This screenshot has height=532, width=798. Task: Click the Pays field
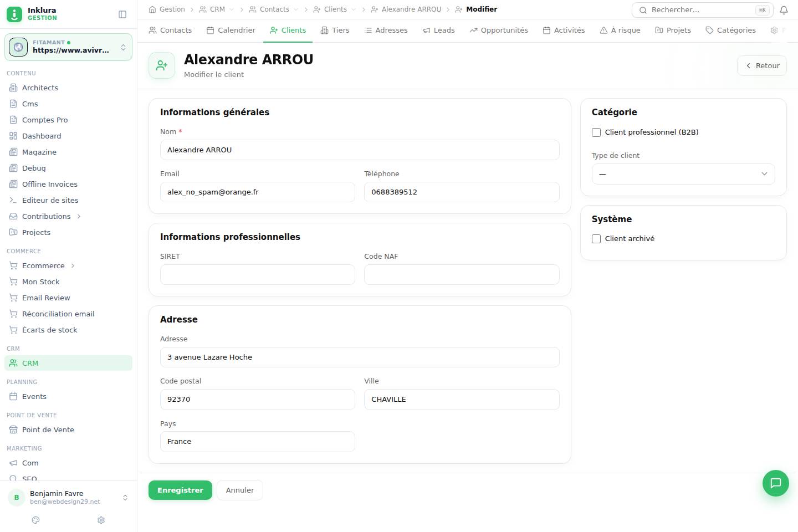tap(258, 442)
